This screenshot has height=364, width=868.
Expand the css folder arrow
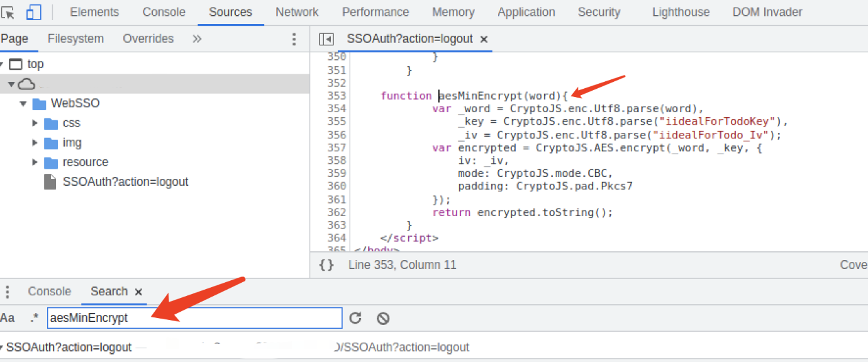tap(35, 123)
